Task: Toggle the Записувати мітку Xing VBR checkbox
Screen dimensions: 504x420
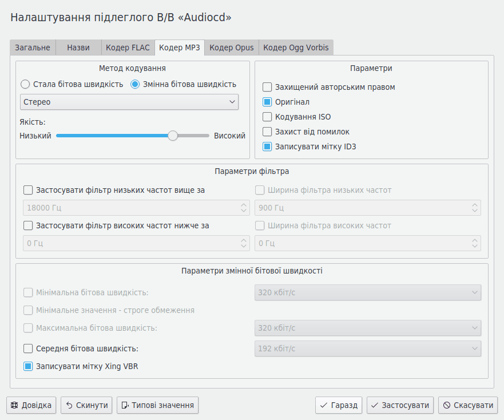Action: click(28, 367)
